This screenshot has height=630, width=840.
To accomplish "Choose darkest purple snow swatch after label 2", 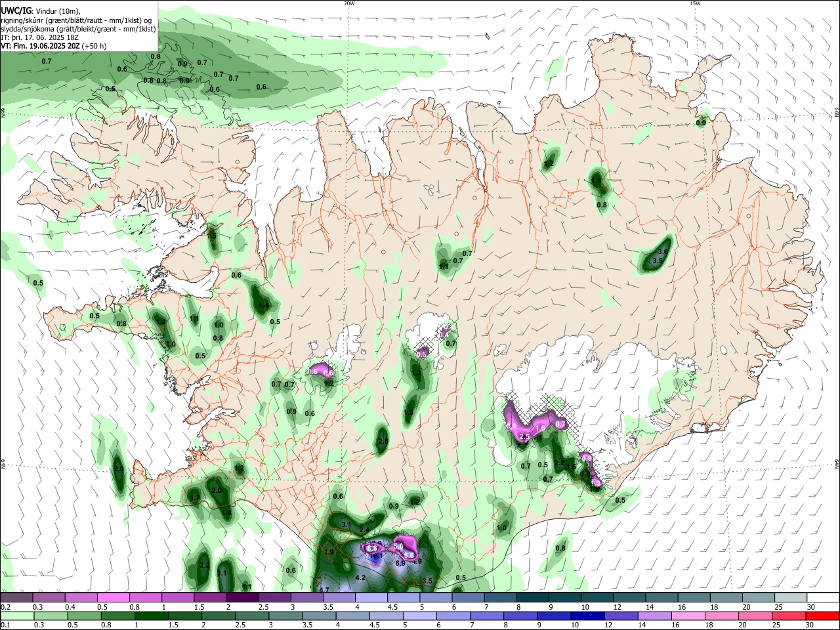I will [243, 598].
